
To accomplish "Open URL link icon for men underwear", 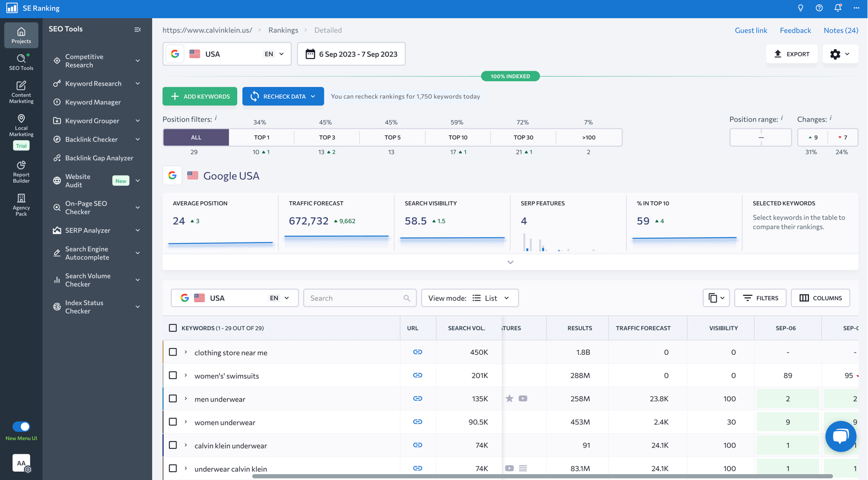I will pos(417,399).
